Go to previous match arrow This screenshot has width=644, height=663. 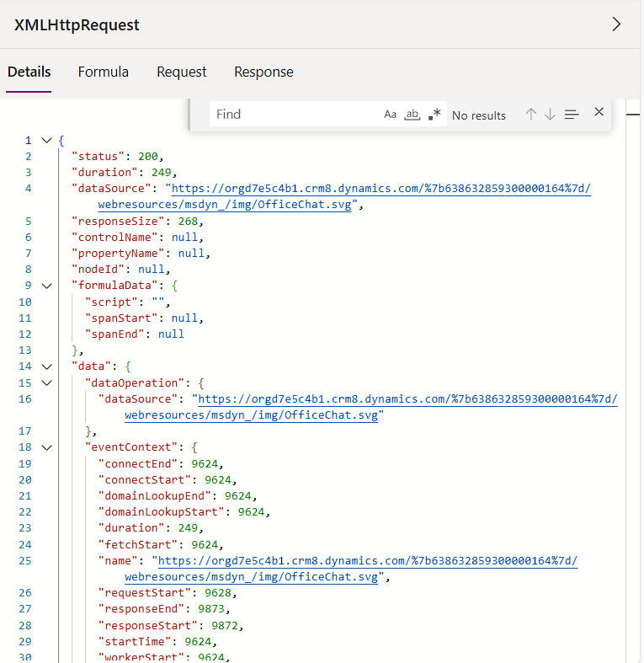point(530,115)
